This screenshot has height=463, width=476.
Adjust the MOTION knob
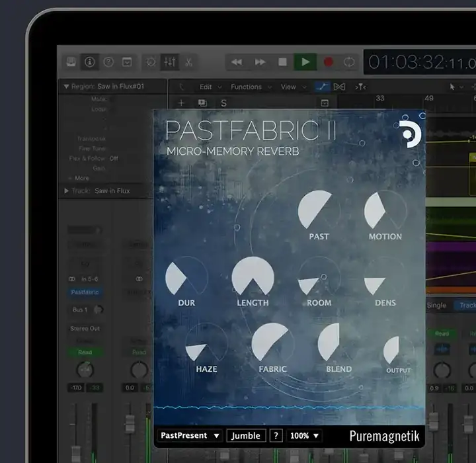(385, 210)
